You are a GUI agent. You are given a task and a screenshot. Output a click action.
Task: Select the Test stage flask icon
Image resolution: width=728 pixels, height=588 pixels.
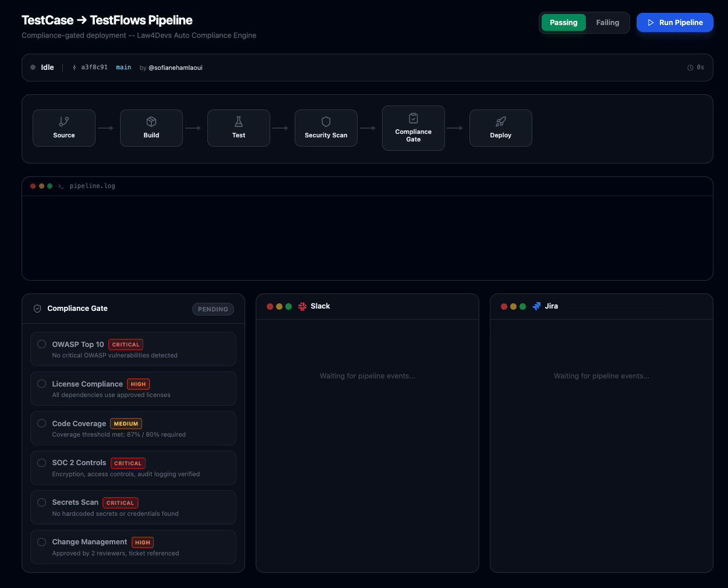pyautogui.click(x=239, y=121)
